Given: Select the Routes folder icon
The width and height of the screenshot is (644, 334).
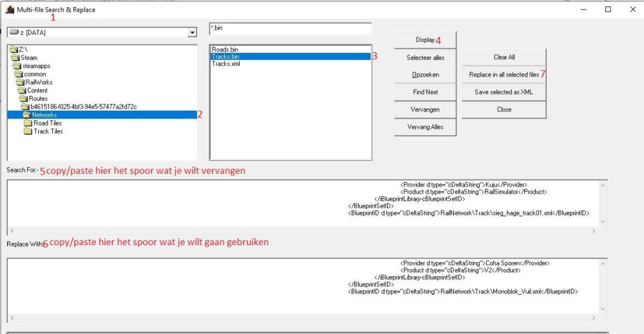Looking at the screenshot, I should 24,98.
